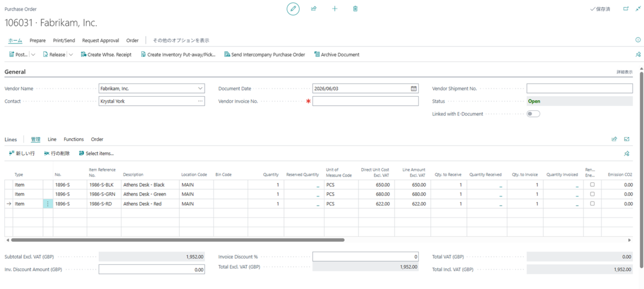This screenshot has width=644, height=289.
Task: Open the Vendor Name dropdown
Action: point(200,88)
